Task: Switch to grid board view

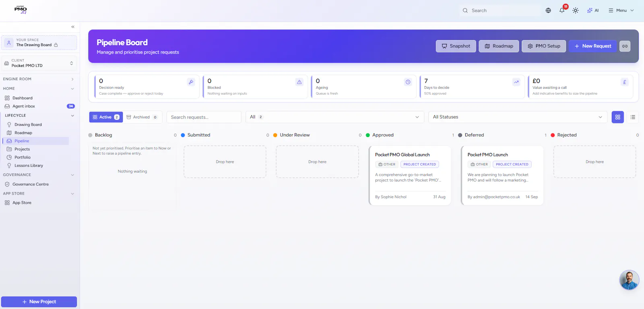Action: coord(617,117)
